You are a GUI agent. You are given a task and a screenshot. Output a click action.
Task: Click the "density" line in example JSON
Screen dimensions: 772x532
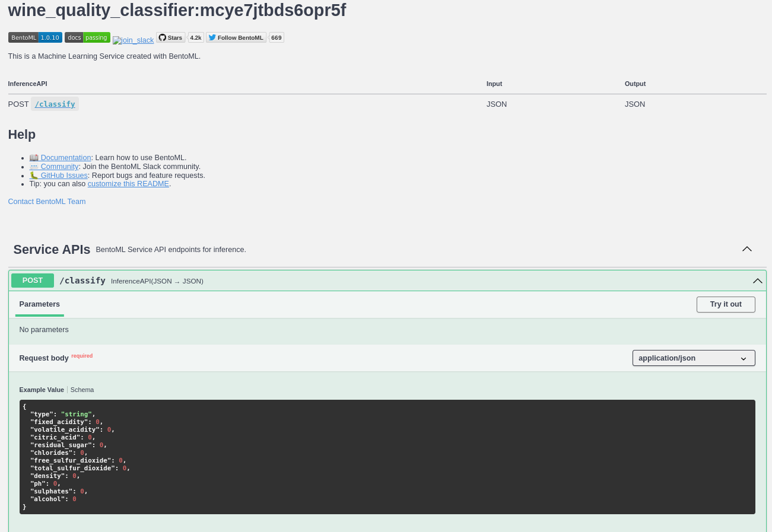coord(55,476)
